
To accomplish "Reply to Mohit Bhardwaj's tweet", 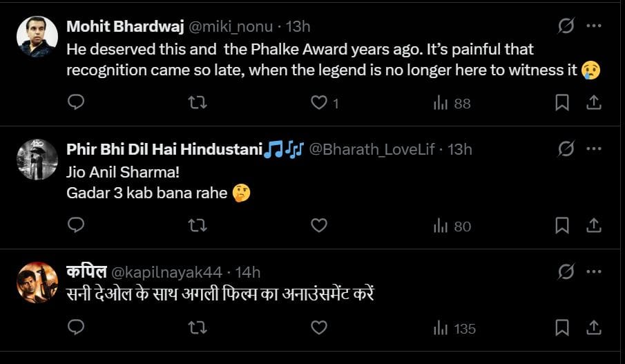I will 77,103.
